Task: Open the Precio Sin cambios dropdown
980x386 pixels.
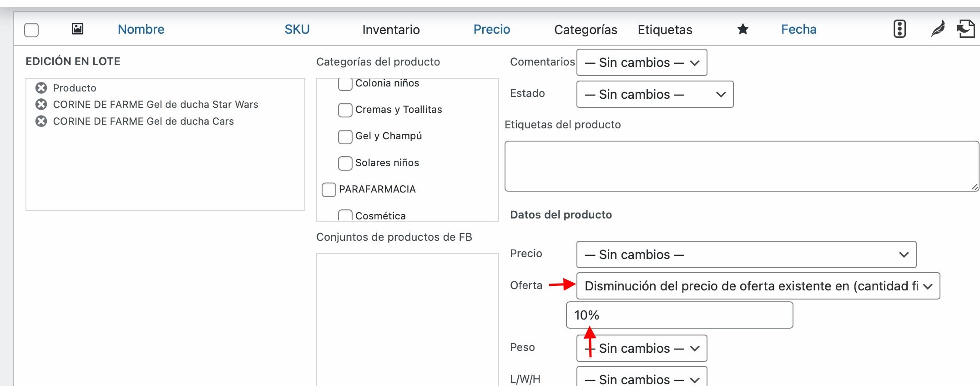Action: point(746,254)
